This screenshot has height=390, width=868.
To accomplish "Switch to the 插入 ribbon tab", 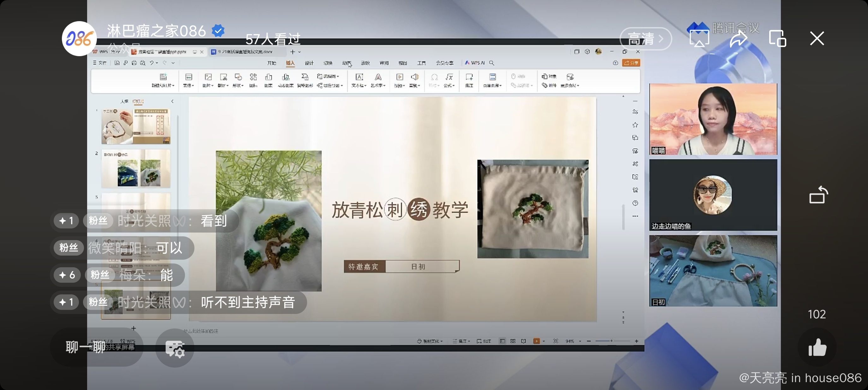I will pos(290,63).
